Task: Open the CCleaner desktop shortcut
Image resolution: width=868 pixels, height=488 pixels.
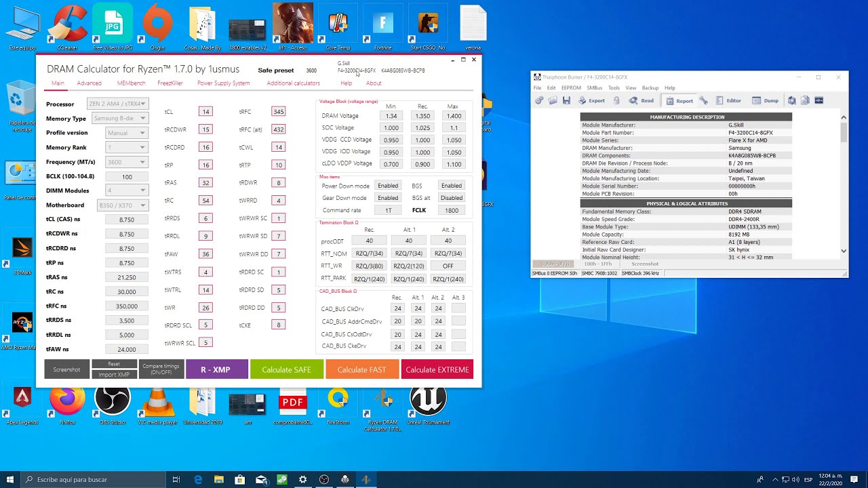Action: pyautogui.click(x=67, y=27)
